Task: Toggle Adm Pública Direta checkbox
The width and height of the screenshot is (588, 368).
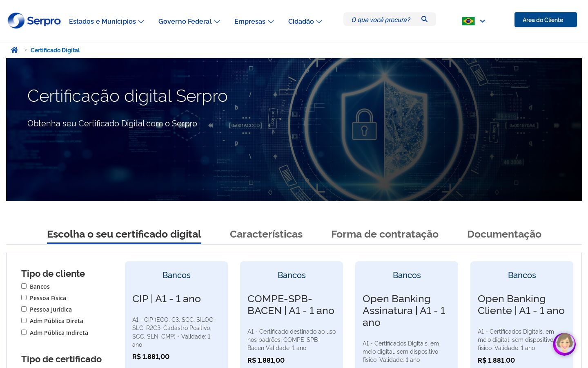Action: point(24,321)
